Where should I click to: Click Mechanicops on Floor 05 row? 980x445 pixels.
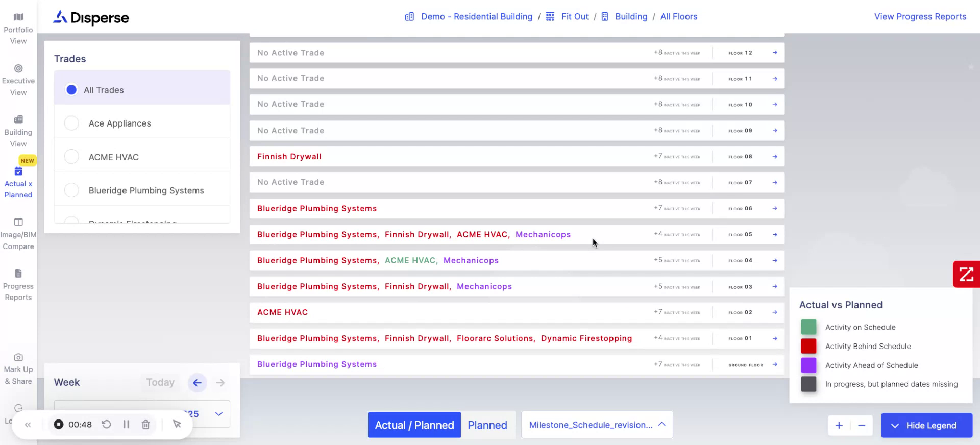point(543,235)
